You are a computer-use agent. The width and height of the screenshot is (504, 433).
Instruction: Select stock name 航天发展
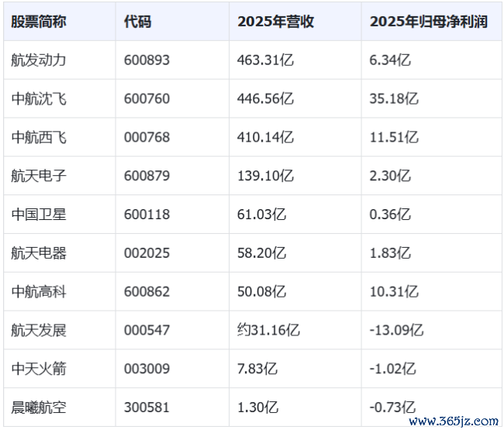coord(39,330)
